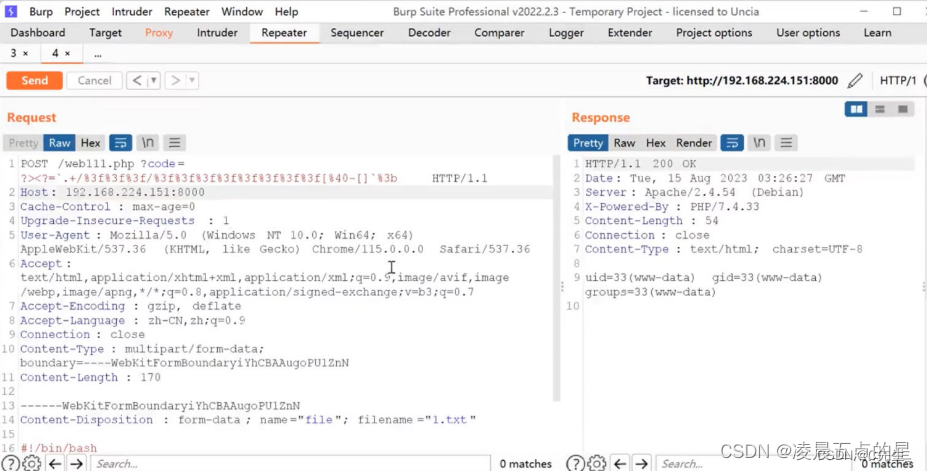Image resolution: width=927 pixels, height=471 pixels.
Task: Open response search settings gear
Action: 597,463
